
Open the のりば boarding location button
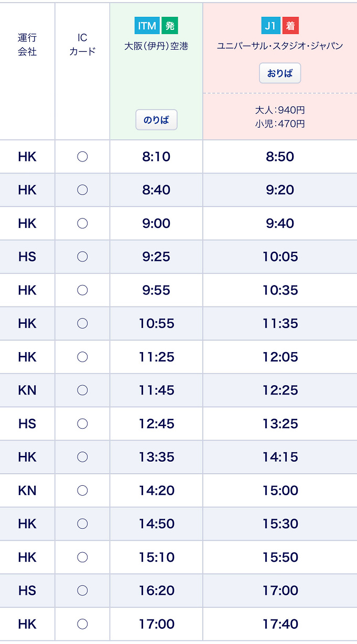tap(156, 120)
